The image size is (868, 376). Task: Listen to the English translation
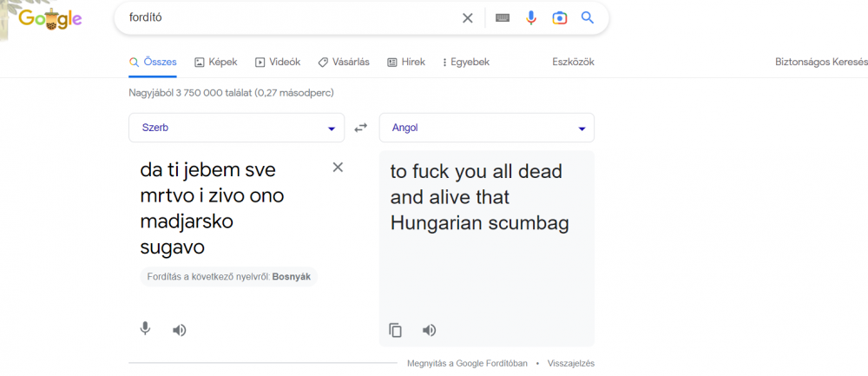point(429,330)
